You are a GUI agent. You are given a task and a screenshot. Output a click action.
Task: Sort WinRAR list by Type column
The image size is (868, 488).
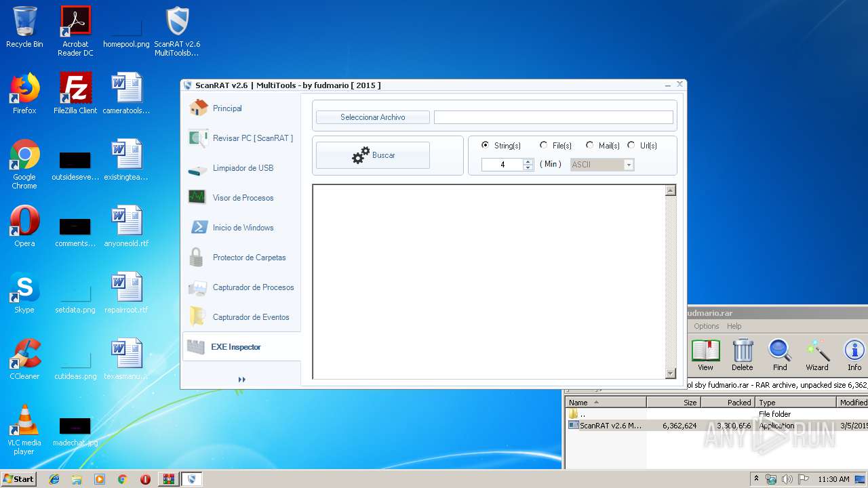coord(796,403)
